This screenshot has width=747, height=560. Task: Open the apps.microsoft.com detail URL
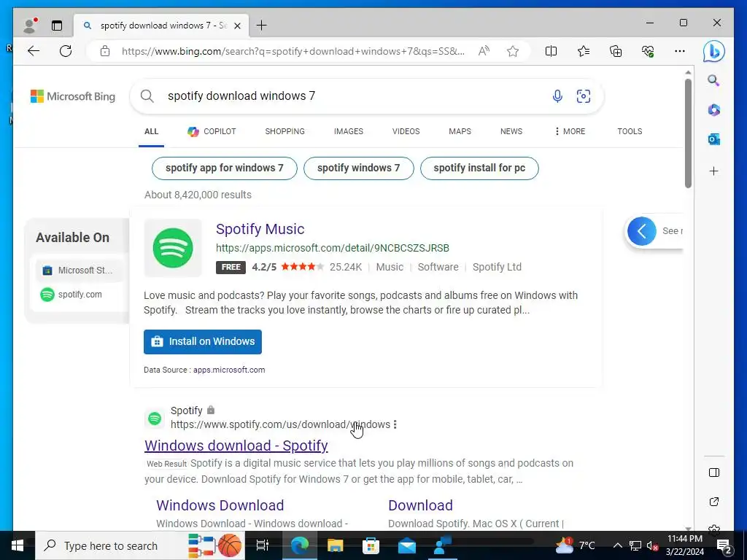(x=333, y=248)
